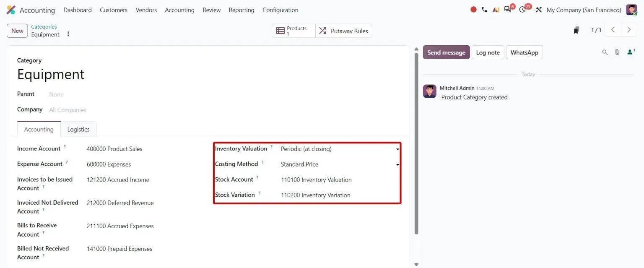Click the Accounting app title
This screenshot has width=644, height=268.
(37, 10)
